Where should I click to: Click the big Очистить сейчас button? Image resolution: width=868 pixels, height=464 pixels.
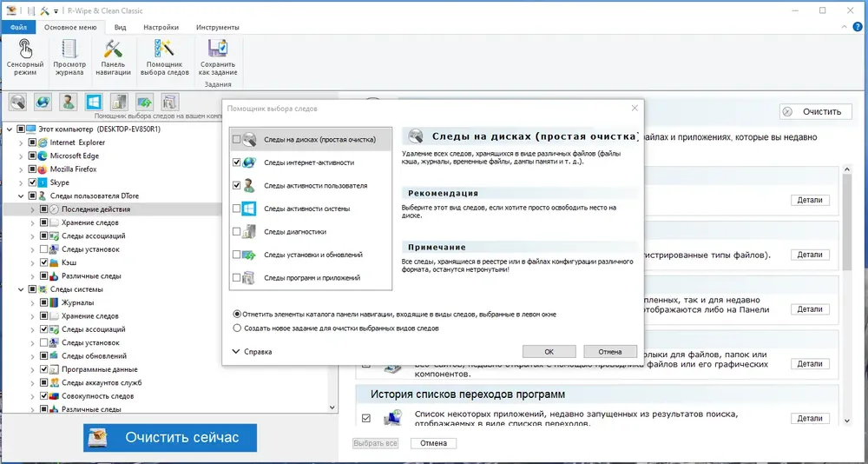point(170,437)
